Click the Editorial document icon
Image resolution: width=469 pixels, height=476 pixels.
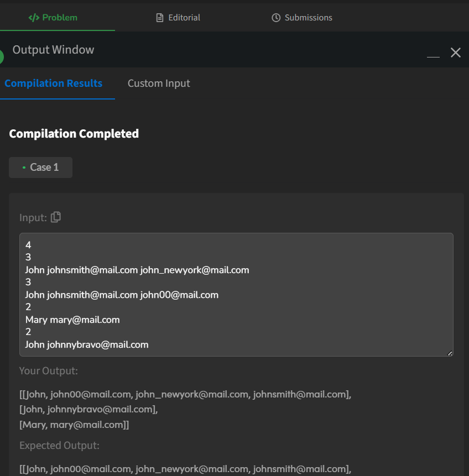(160, 18)
